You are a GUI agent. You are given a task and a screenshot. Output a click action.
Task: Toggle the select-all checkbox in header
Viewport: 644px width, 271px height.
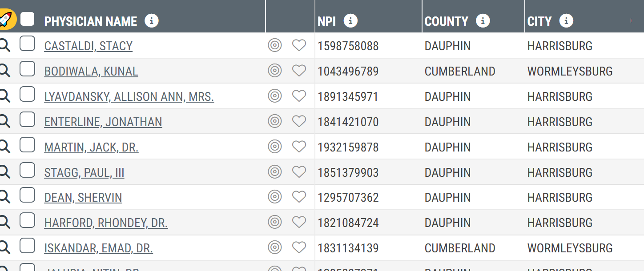coord(28,19)
